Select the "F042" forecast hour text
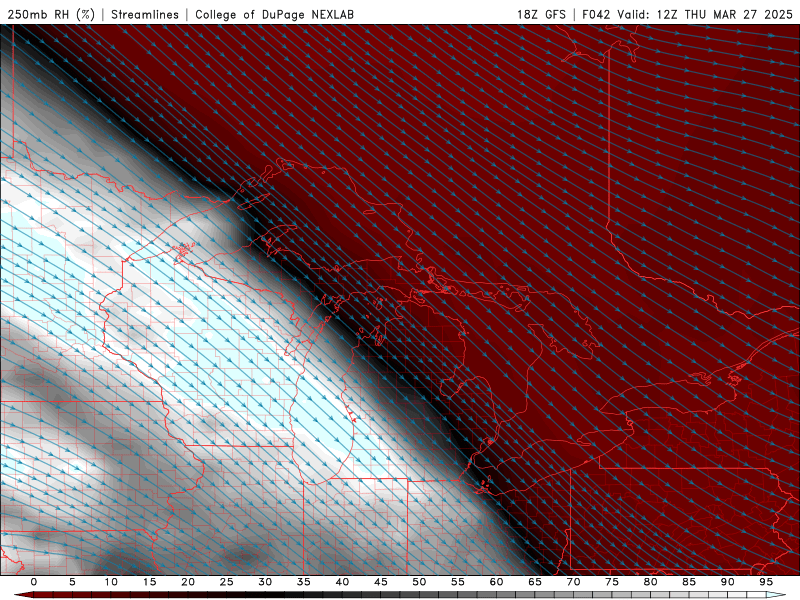The image size is (800, 600). coord(596,14)
